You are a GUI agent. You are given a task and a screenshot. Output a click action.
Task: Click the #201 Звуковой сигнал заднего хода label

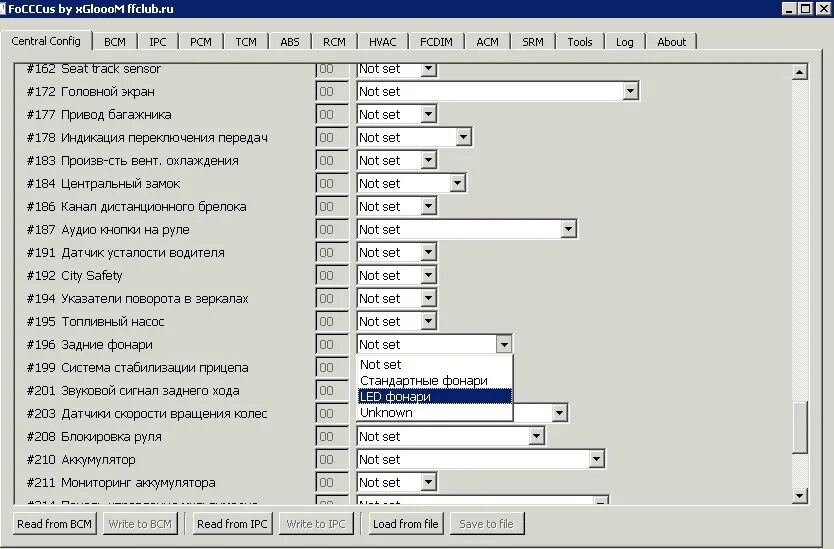pos(133,390)
